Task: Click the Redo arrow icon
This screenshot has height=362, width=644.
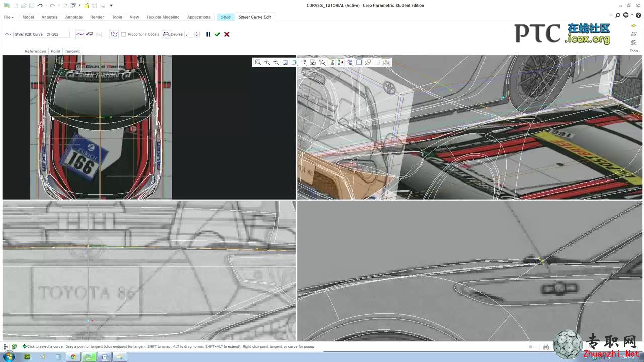Action: (x=52, y=6)
